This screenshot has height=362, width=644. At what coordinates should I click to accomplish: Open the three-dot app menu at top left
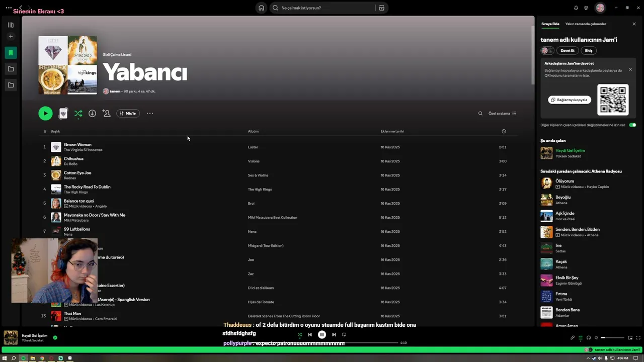tap(9, 8)
